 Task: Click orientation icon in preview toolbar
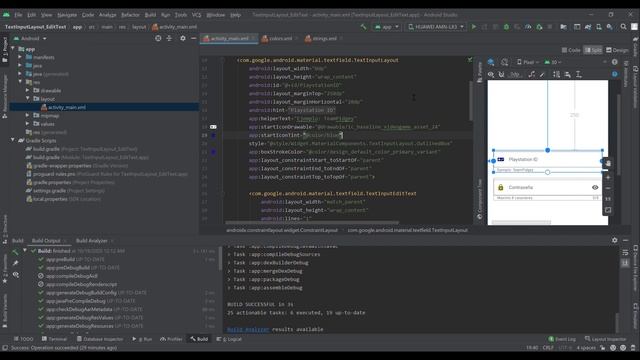click(x=504, y=62)
